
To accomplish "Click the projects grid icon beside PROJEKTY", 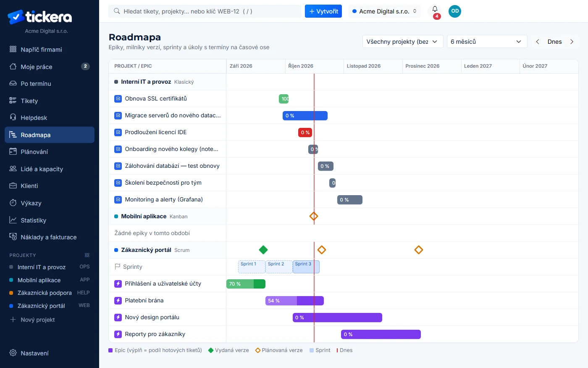I will pyautogui.click(x=87, y=255).
